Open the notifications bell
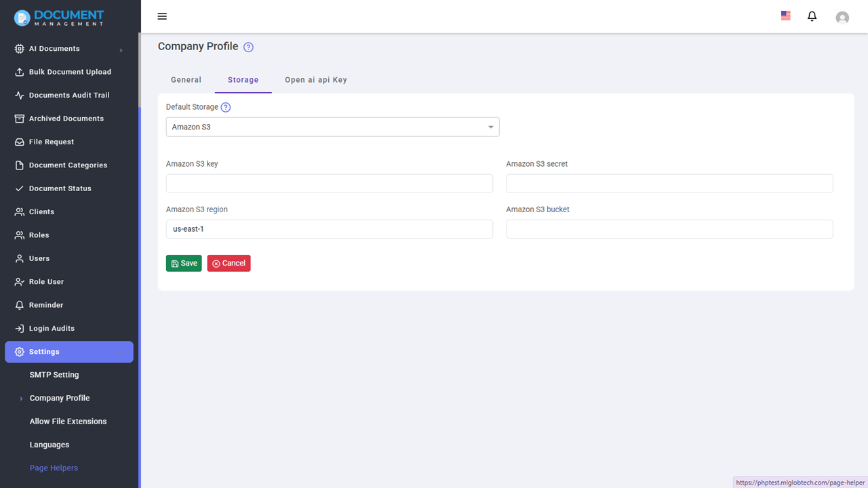This screenshot has width=868, height=488. (812, 16)
